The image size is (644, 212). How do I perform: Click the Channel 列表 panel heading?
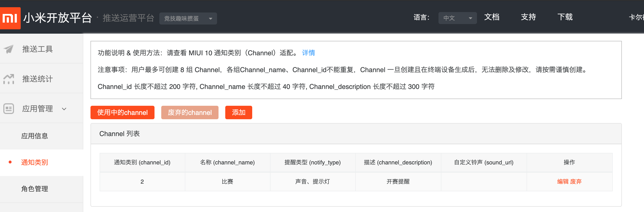coord(120,134)
